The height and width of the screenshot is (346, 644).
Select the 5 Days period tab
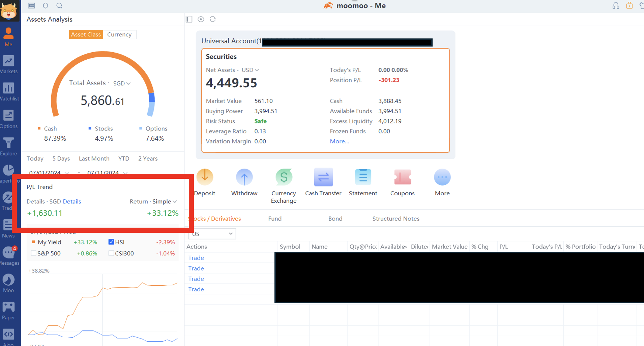tap(61, 158)
